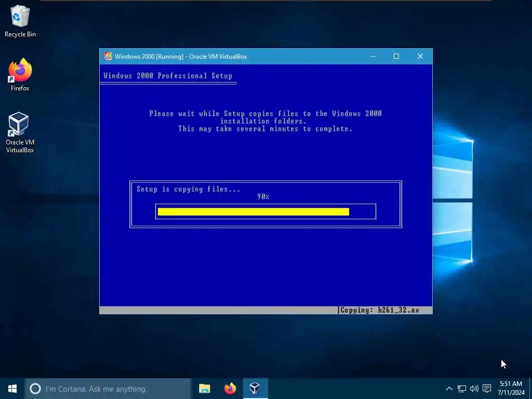This screenshot has height=399, width=532.
Task: Click the Cortana 'Ask me anything' search box
Action: [108, 389]
